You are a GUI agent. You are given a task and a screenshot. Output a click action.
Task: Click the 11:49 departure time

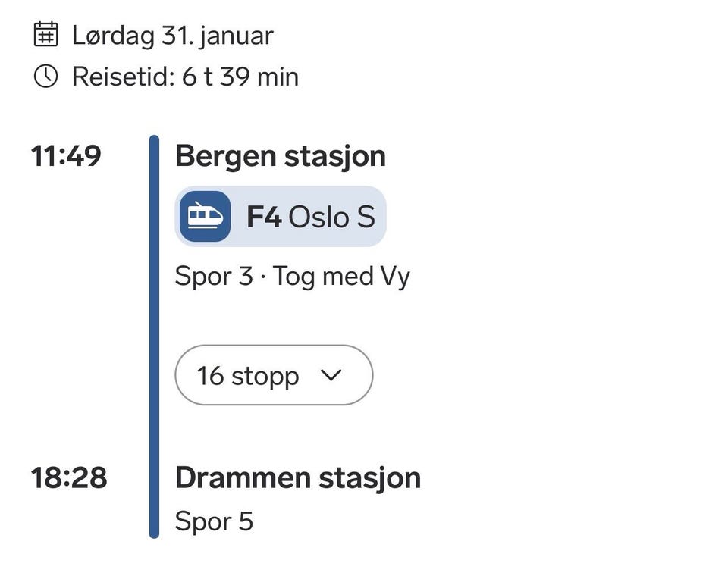[66, 156]
